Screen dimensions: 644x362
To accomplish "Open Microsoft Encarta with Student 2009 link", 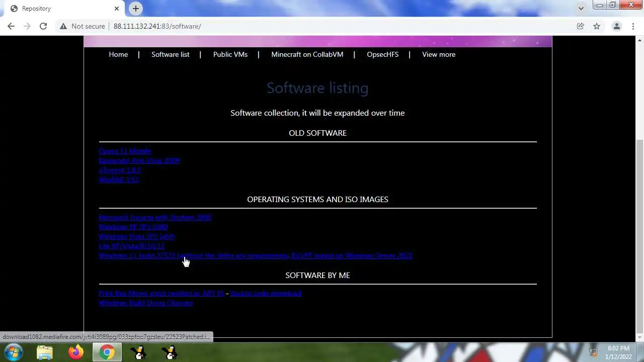I will pyautogui.click(x=155, y=217).
